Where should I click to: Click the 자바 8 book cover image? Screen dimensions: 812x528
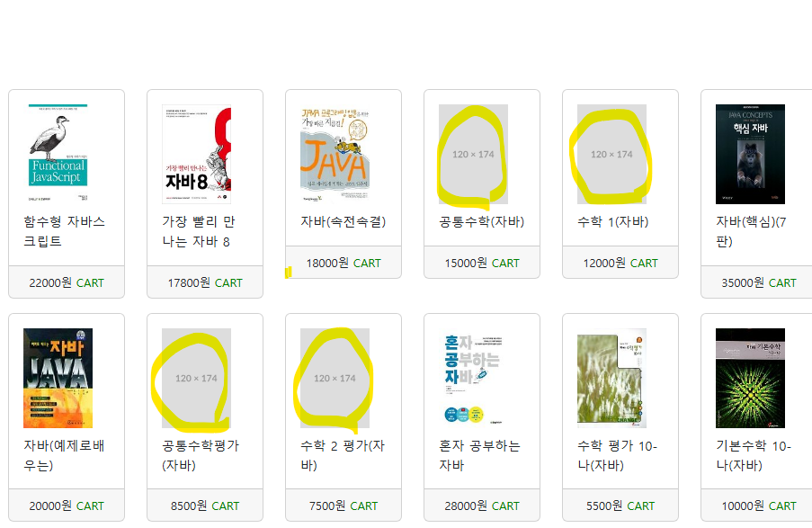[x=196, y=154]
